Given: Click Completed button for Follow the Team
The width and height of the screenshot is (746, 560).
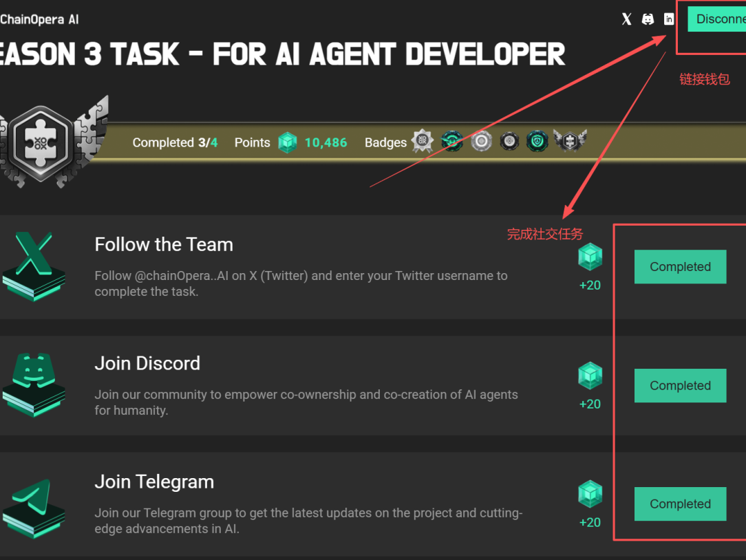Looking at the screenshot, I should 680,267.
